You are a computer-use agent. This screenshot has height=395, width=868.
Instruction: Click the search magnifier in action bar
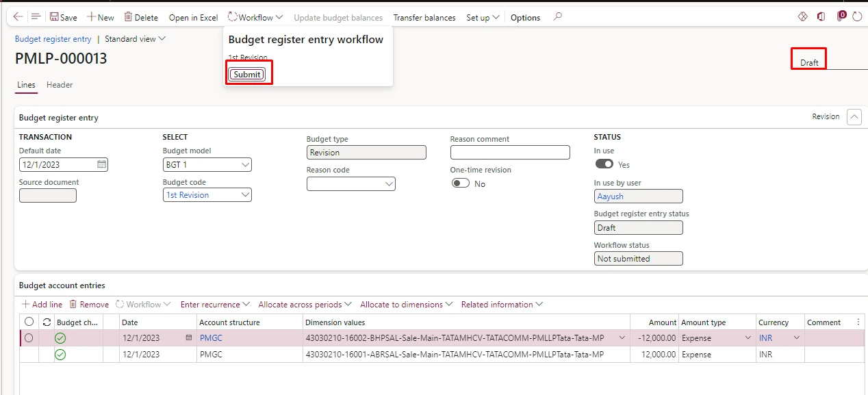557,17
